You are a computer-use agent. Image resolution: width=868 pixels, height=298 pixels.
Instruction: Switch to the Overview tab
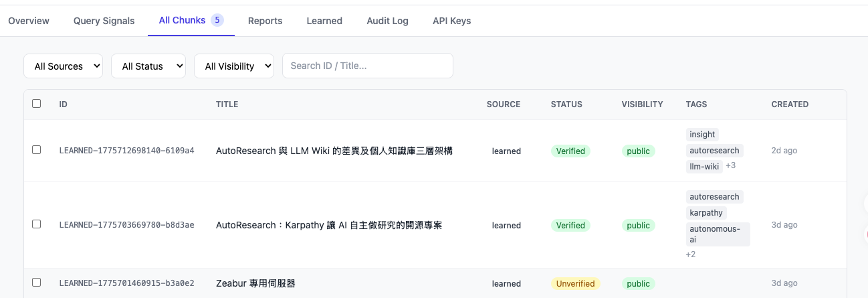tap(29, 21)
